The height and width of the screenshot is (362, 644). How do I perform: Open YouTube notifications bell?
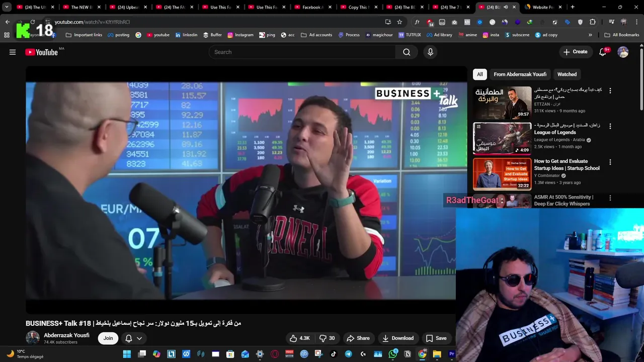[603, 52]
